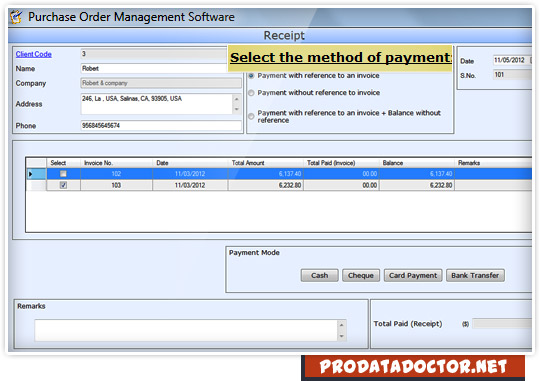This screenshot has height=381, width=540.
Task: Click the date cell of invoice 103
Action: click(190, 185)
